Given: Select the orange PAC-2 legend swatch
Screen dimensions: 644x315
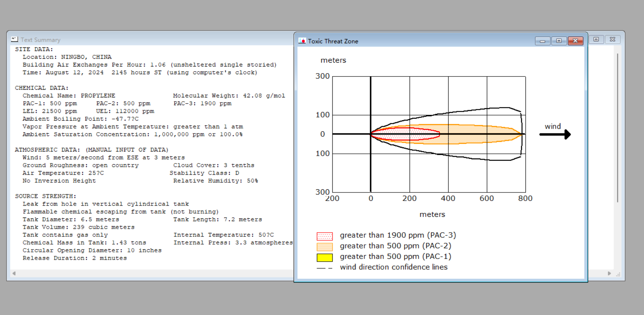Looking at the screenshot, I should pos(325,247).
